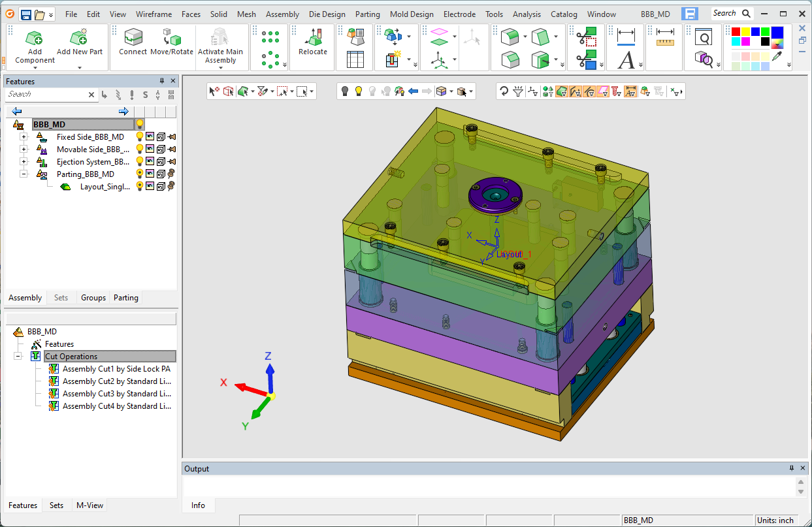Open the Add Component dropdown arrow

click(35, 67)
